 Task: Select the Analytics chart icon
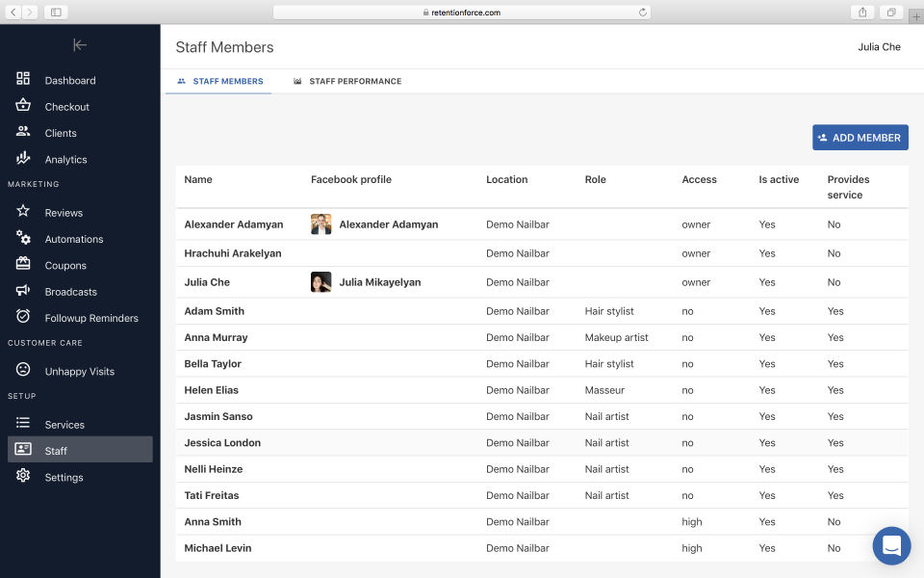23,159
